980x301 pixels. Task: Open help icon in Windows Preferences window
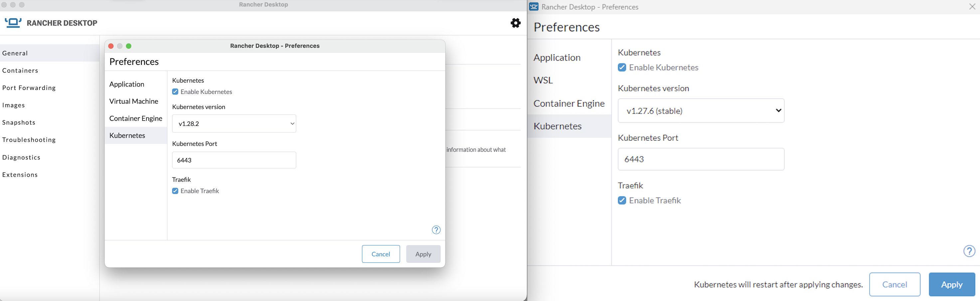pos(969,251)
